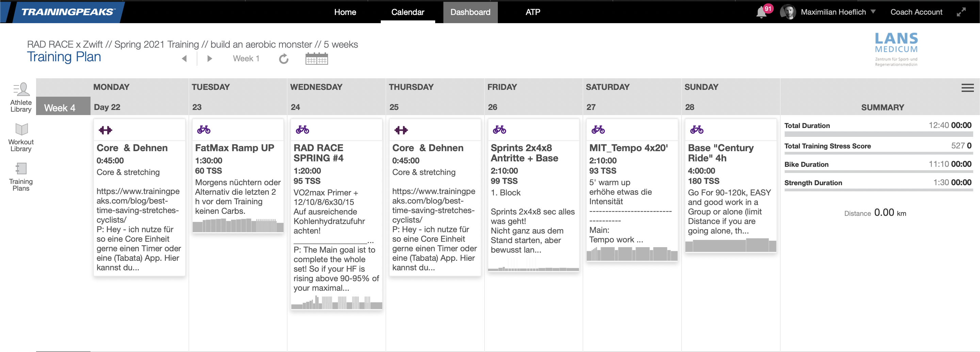Click strength icon on Thursday Core workout
This screenshot has width=980, height=352.
[x=401, y=130]
